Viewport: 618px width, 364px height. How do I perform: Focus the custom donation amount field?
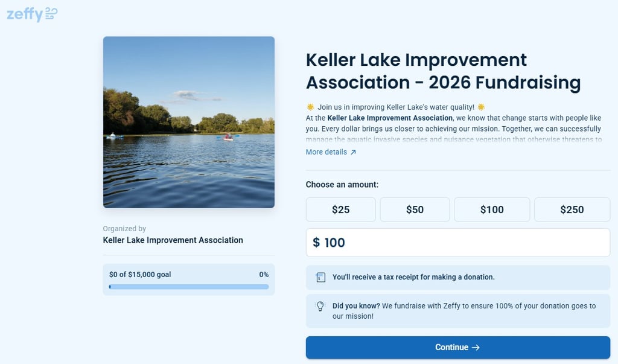(x=465, y=243)
